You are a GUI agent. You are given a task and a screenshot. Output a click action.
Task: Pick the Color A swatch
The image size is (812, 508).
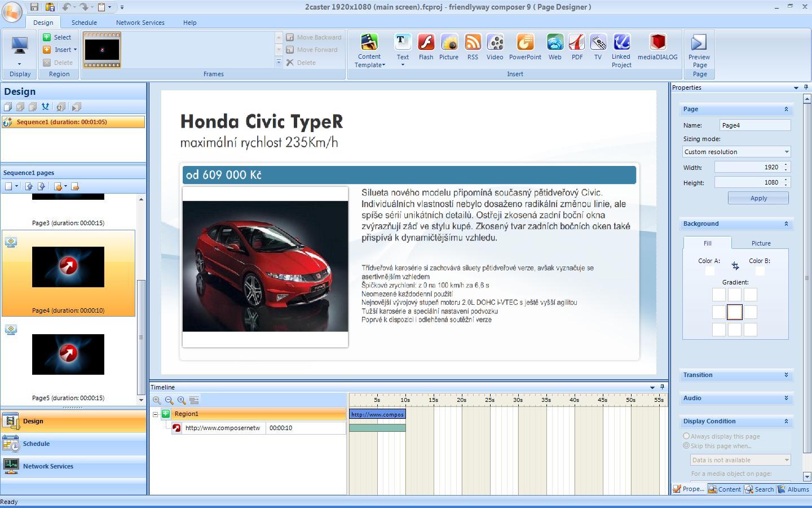(x=709, y=270)
